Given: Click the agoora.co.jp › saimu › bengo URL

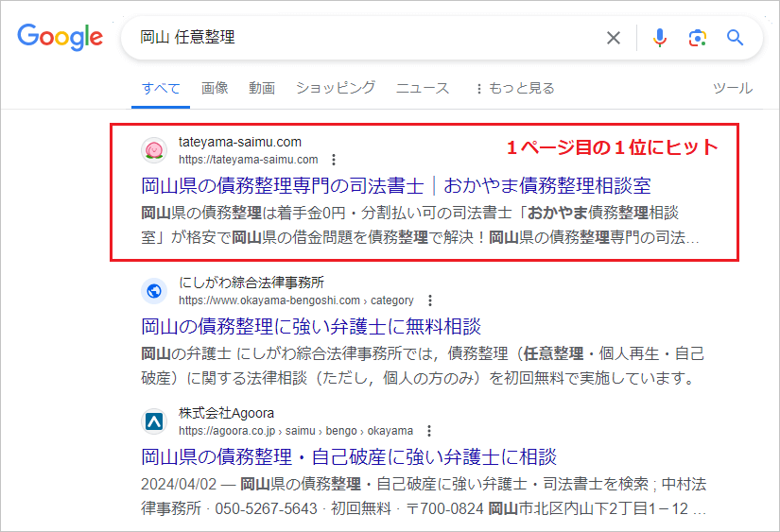Looking at the screenshot, I should pyautogui.click(x=296, y=431).
